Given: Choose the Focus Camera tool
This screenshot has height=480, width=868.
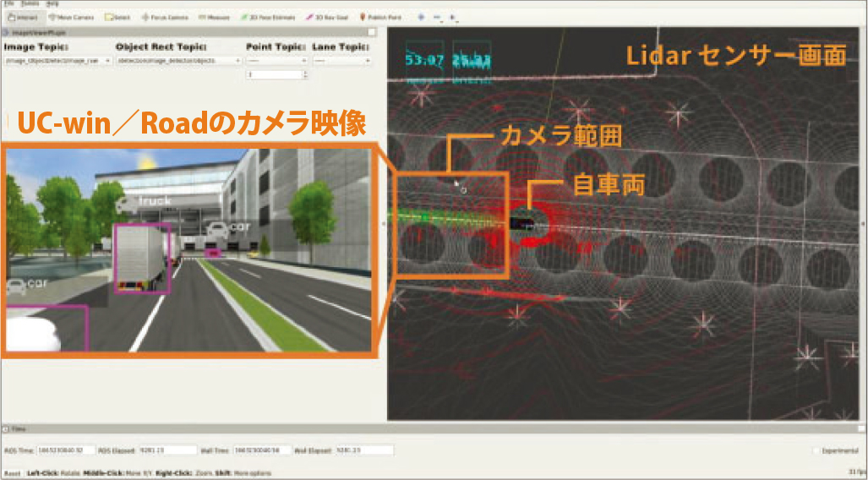Looking at the screenshot, I should pos(165,18).
